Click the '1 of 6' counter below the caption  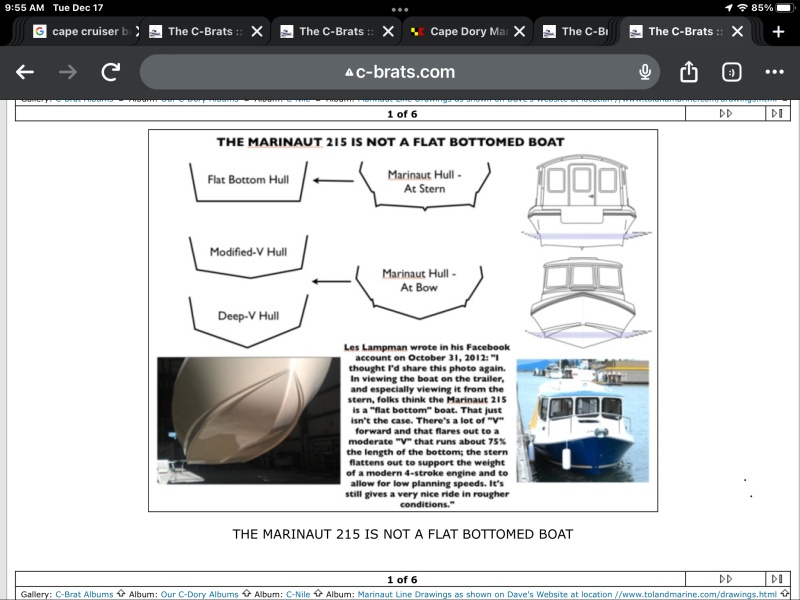pyautogui.click(x=402, y=579)
